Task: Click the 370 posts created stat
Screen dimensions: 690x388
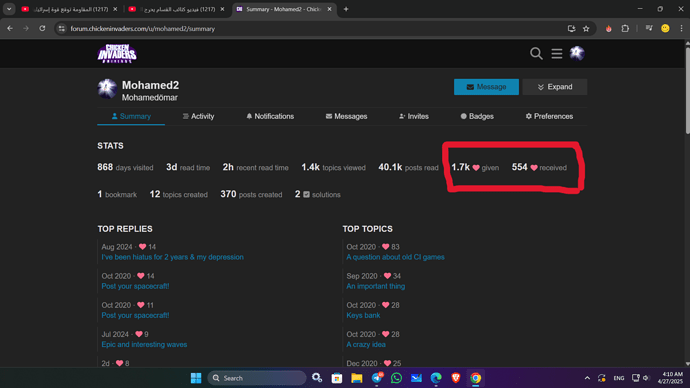Action: coord(251,194)
